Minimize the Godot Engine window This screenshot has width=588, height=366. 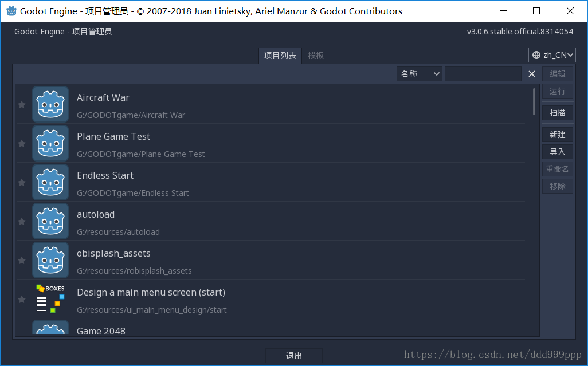(503, 11)
